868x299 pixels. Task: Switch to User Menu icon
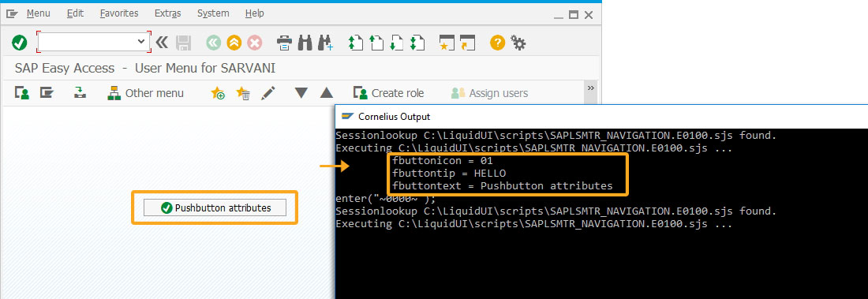pos(22,93)
